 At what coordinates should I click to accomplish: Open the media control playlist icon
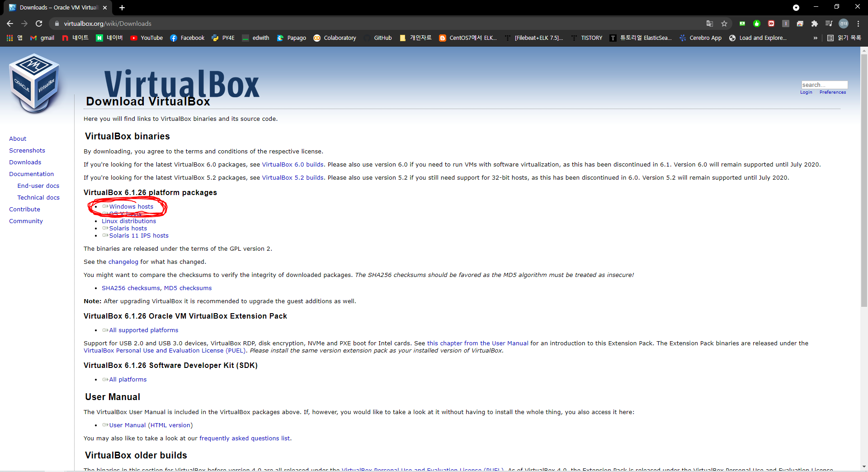[829, 24]
